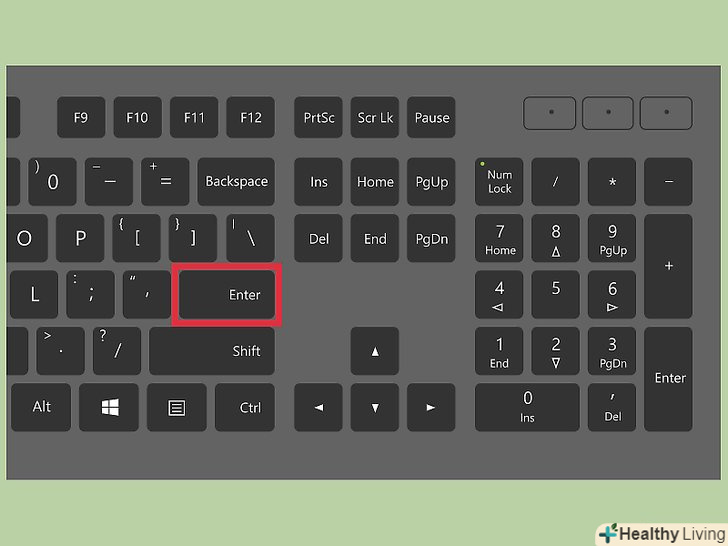Click the left arrow key

[318, 407]
